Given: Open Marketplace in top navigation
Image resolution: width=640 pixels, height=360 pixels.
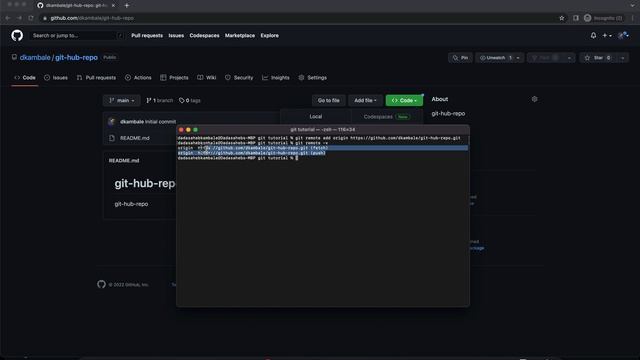Looking at the screenshot, I should click(240, 36).
